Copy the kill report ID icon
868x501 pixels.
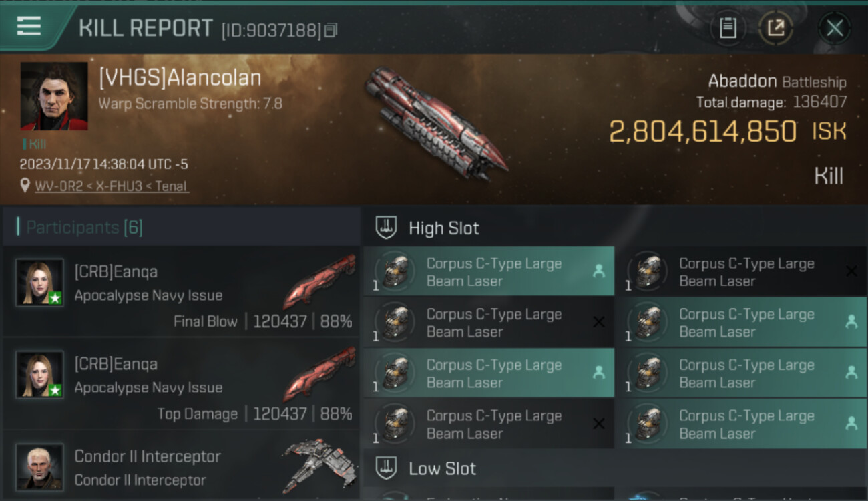(x=331, y=30)
